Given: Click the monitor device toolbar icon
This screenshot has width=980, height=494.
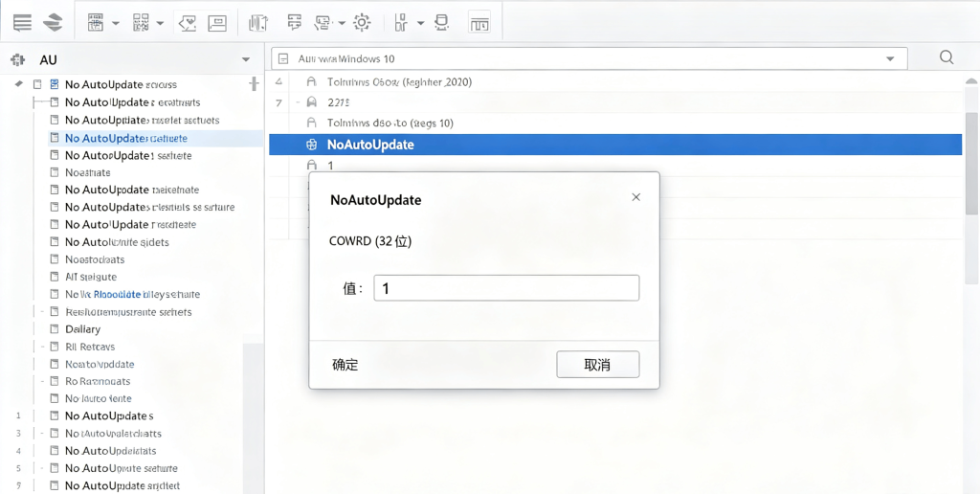Looking at the screenshot, I should (x=323, y=23).
